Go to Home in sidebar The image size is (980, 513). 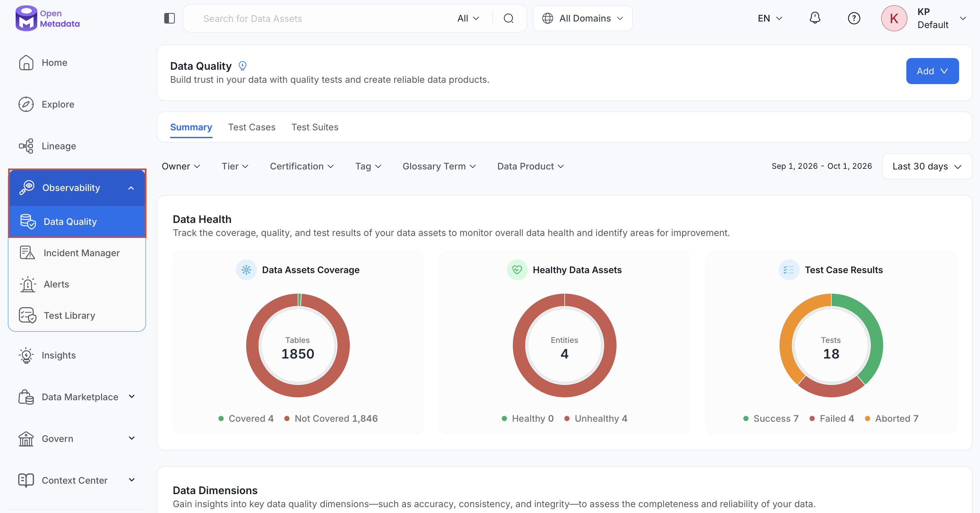77,62
